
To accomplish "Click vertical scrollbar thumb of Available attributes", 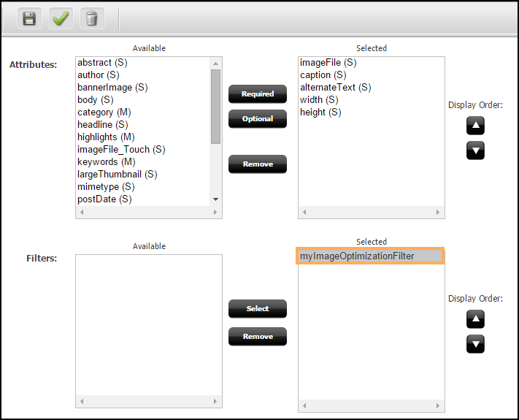I will point(216,107).
